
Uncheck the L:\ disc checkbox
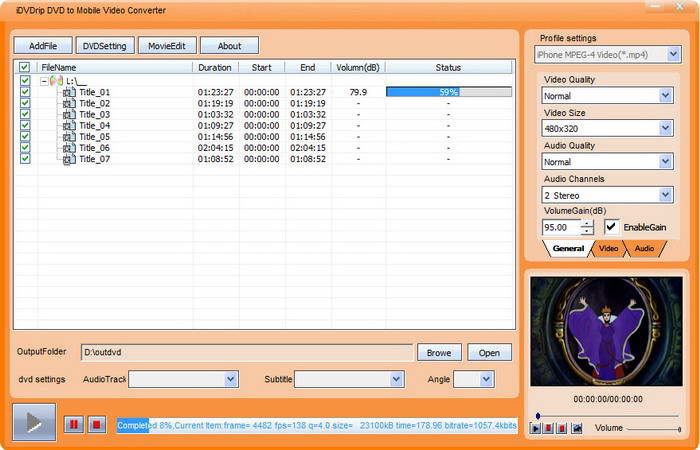[25, 81]
